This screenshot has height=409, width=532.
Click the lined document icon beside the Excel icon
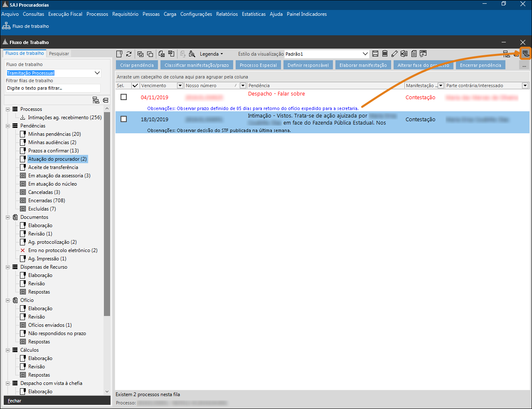tap(414, 54)
